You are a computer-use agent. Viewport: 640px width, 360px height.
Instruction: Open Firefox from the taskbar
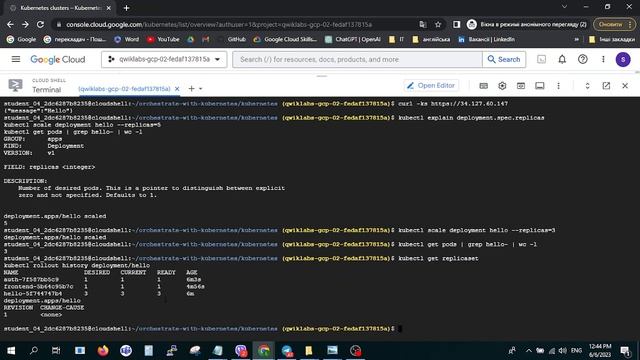tap(103, 351)
